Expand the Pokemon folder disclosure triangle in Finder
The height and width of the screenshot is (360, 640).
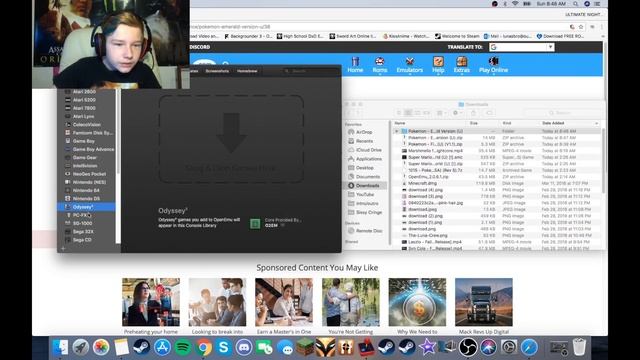point(396,131)
